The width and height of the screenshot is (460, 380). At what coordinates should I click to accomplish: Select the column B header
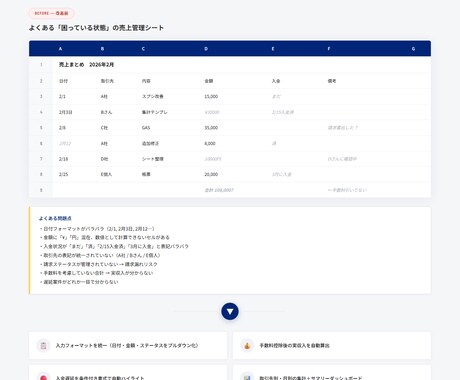[102, 49]
